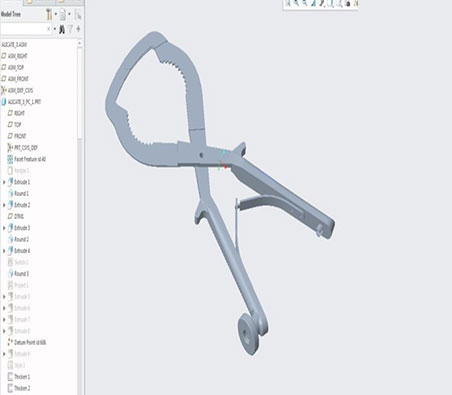Expand the Extrude 2 feature
452x395 pixels.
pyautogui.click(x=4, y=205)
